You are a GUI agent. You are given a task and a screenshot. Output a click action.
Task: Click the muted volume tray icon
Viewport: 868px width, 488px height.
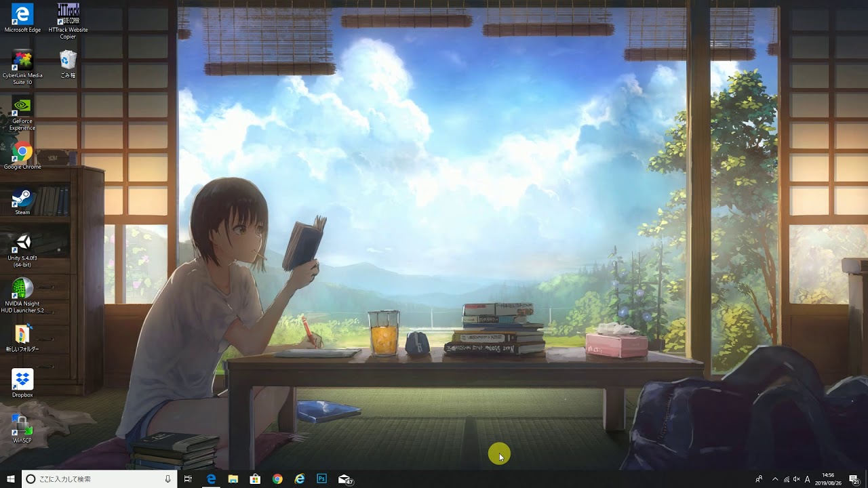tap(796, 479)
